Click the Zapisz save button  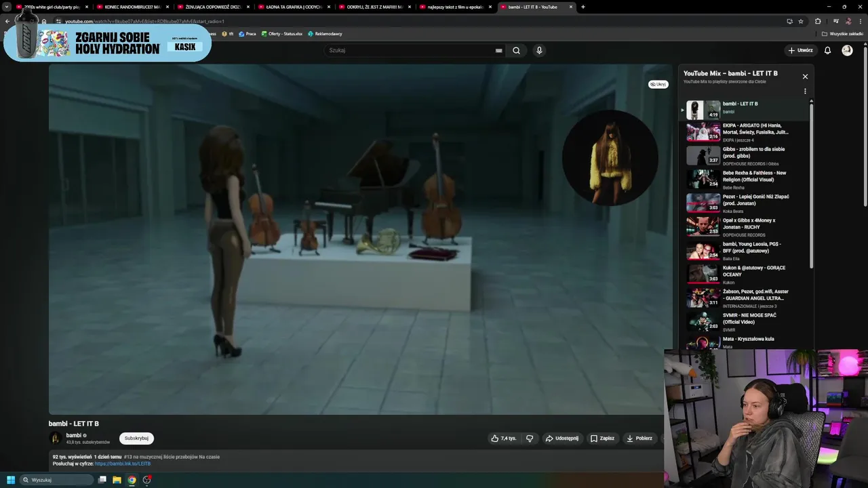tap(602, 439)
